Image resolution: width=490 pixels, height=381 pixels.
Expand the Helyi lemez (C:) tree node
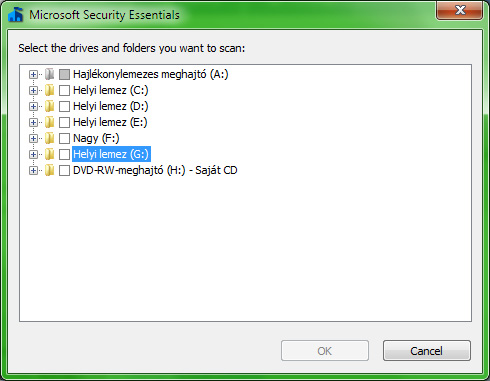click(33, 90)
